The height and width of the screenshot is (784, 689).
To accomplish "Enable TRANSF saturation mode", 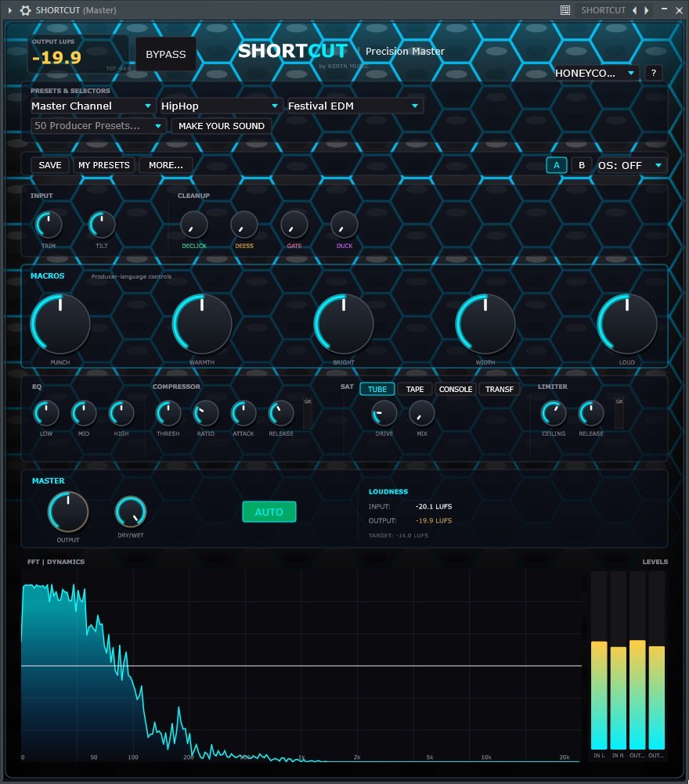I will pos(500,389).
